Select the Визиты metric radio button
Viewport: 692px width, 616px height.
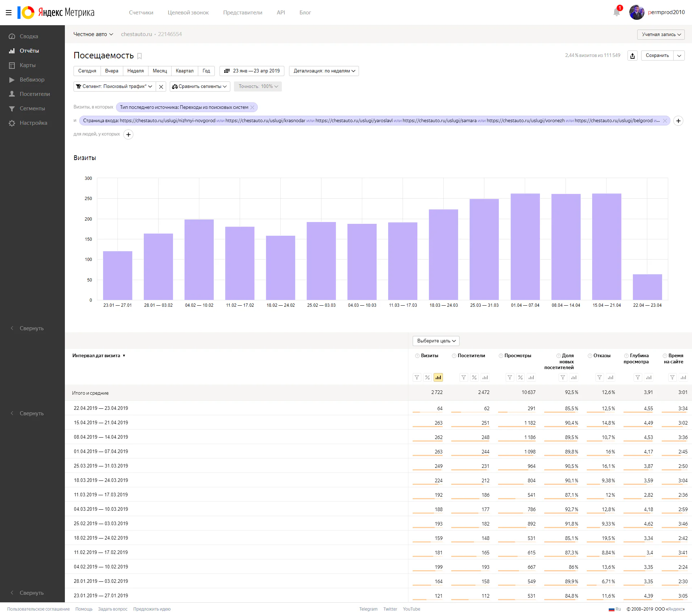coord(417,356)
